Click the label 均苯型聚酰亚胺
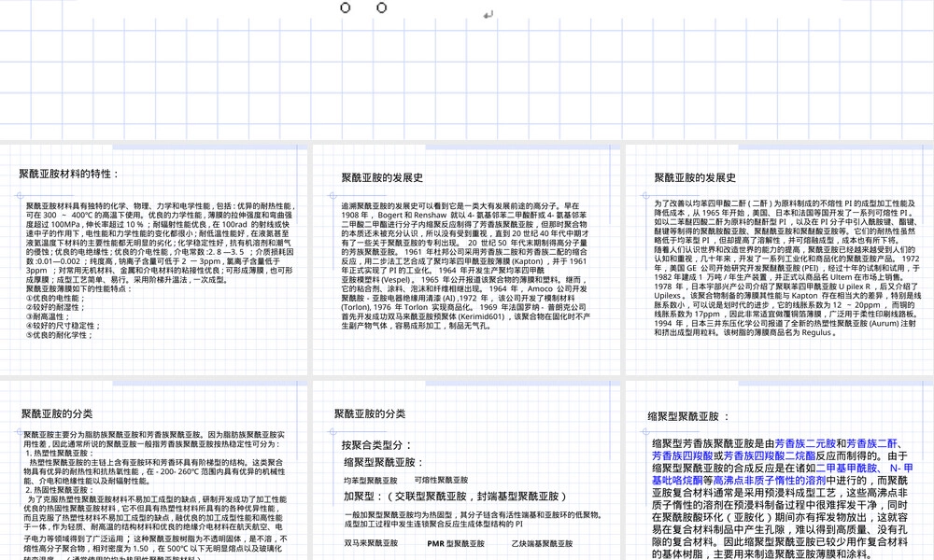Image resolution: width=934 pixels, height=560 pixels. 371,481
